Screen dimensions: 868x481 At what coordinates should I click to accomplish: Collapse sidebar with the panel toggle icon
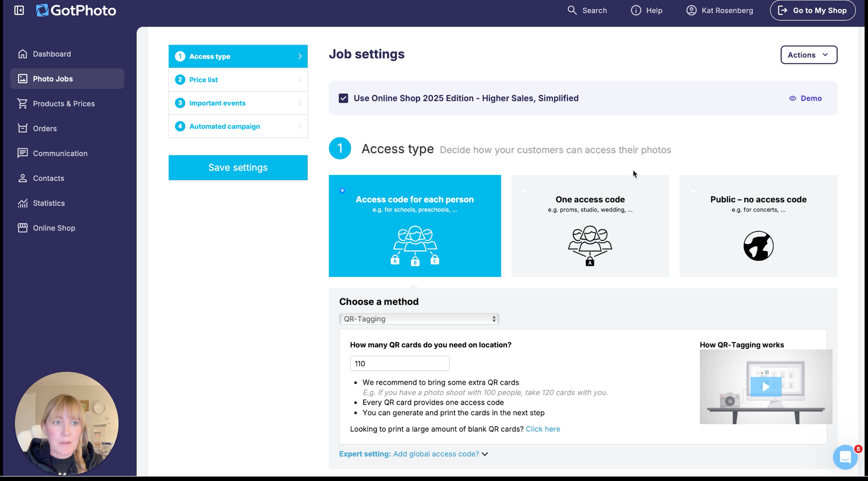[19, 10]
